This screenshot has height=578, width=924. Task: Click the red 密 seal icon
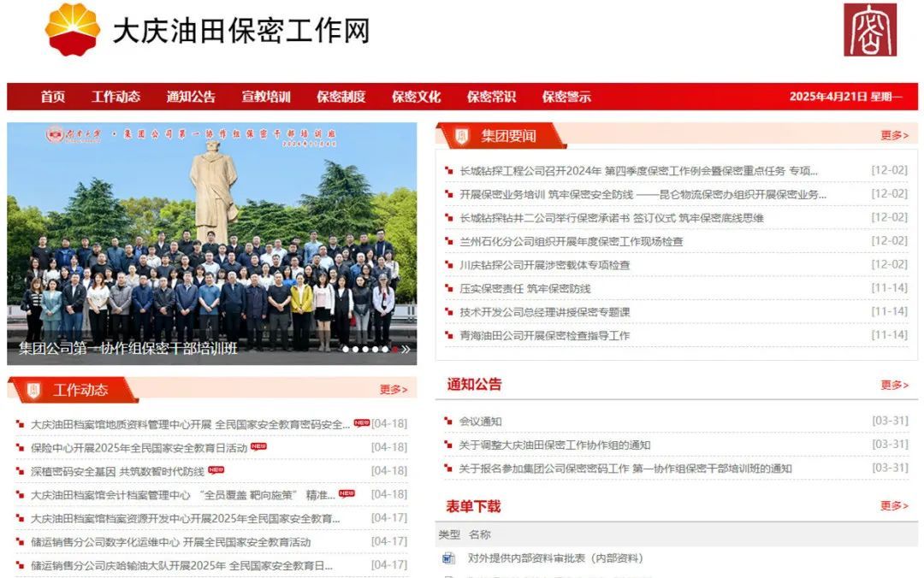tap(870, 30)
